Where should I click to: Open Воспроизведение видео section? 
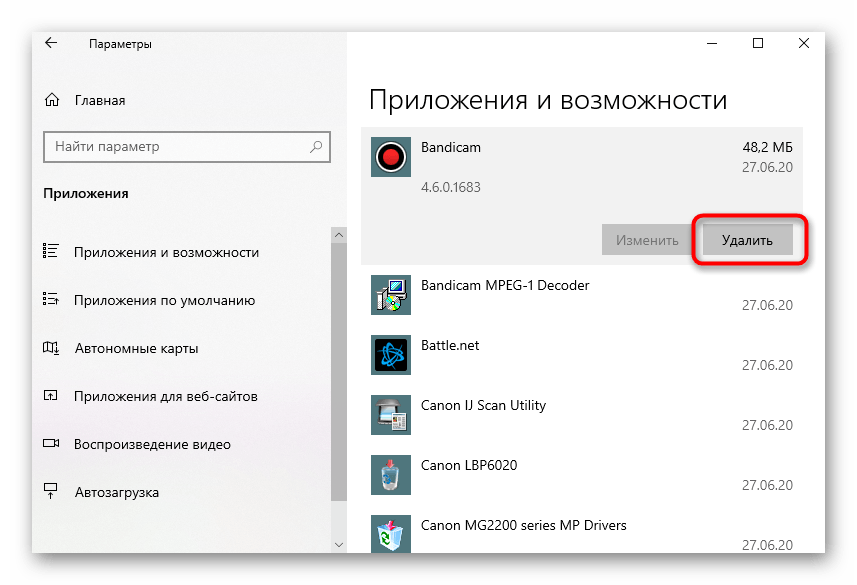click(152, 444)
